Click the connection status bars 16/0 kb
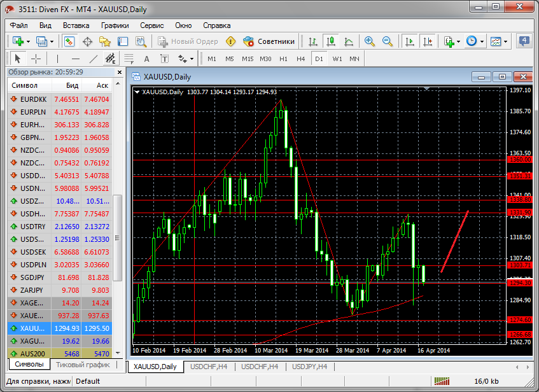 pyautogui.click(x=442, y=381)
